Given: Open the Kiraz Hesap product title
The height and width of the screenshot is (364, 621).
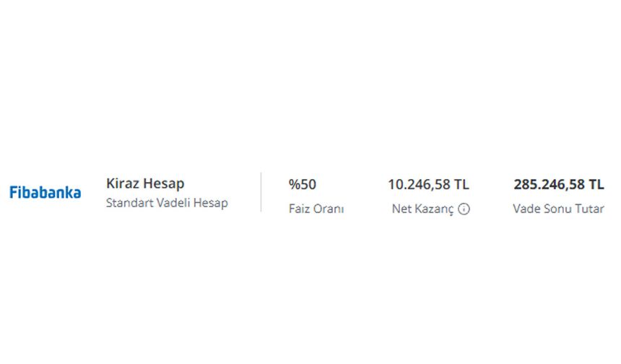Looking at the screenshot, I should coord(145,183).
